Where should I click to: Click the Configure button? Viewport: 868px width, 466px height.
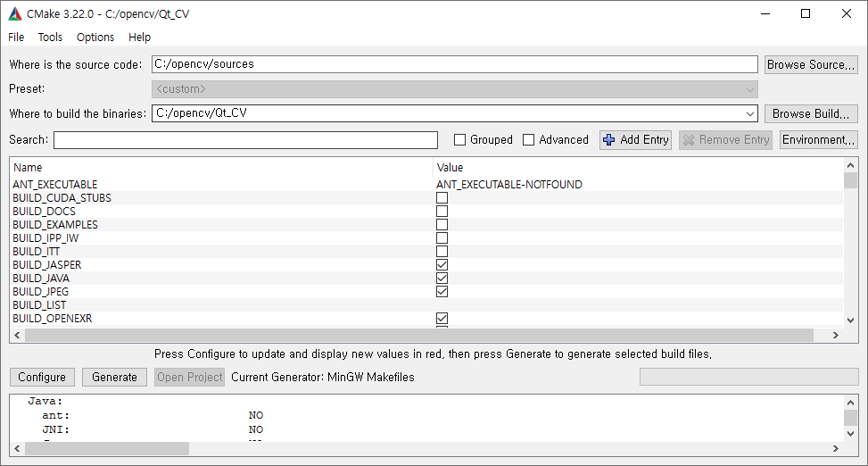[x=42, y=378]
